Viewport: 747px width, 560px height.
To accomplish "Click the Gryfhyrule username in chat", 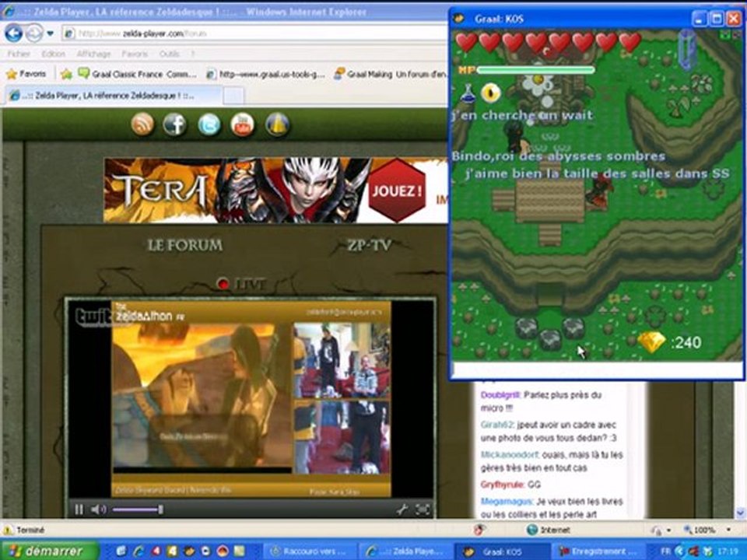I will tap(502, 485).
